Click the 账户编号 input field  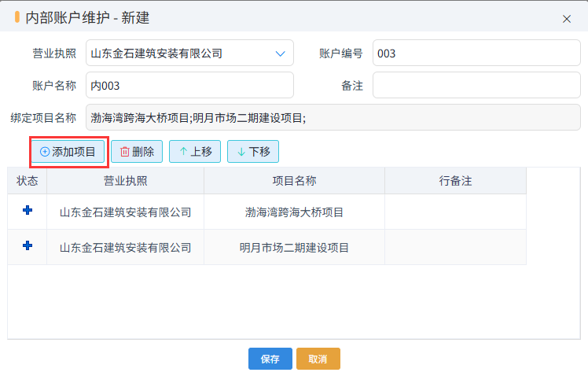pos(476,53)
